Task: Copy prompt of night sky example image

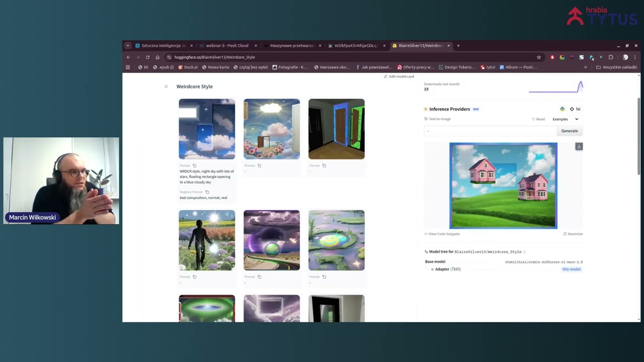Action: pos(195,165)
